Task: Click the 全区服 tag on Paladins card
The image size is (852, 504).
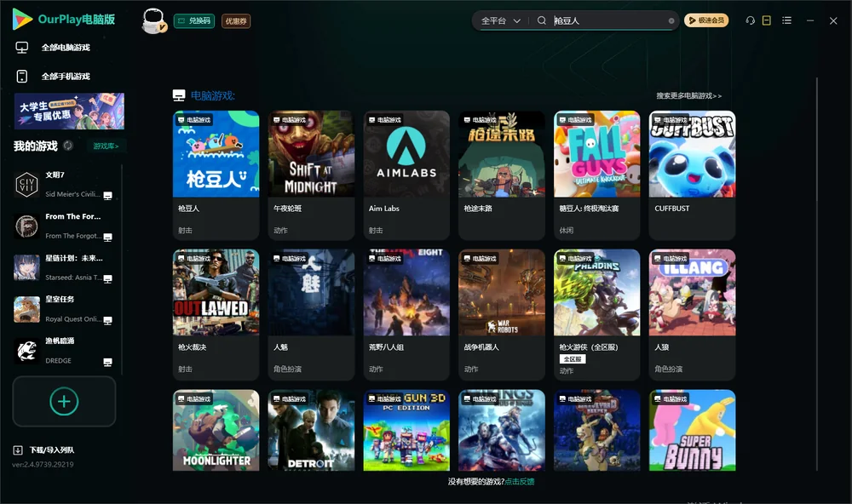Action: point(573,359)
